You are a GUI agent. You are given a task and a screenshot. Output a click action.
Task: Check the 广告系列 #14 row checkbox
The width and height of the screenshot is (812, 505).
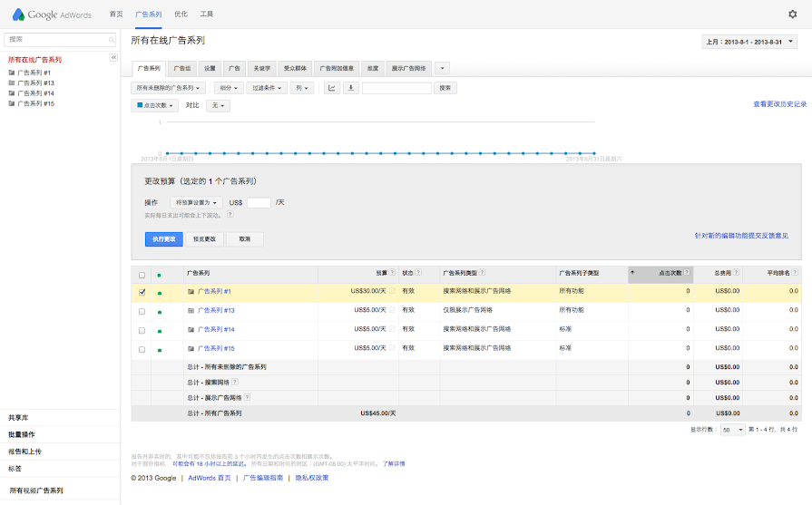point(142,330)
